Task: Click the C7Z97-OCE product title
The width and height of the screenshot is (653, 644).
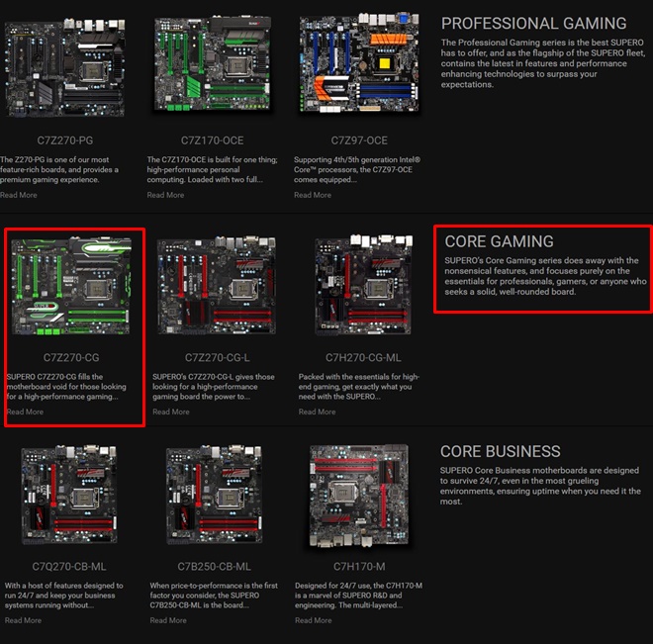Action: pyautogui.click(x=359, y=140)
